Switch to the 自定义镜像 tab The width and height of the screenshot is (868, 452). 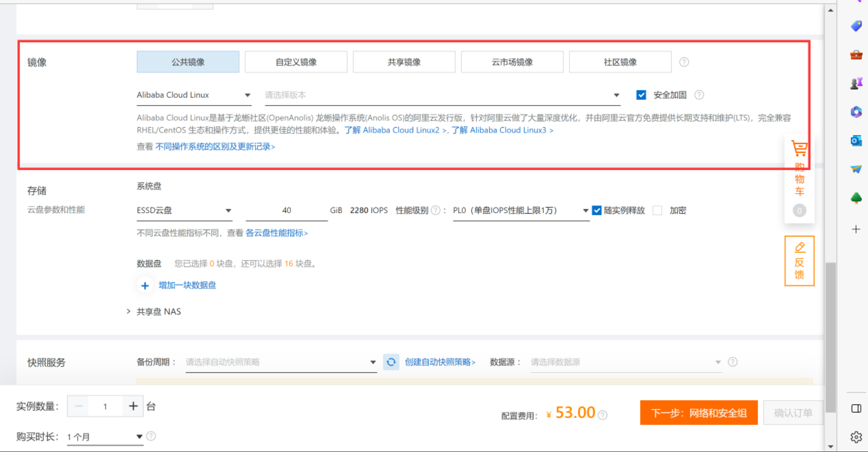click(x=296, y=62)
